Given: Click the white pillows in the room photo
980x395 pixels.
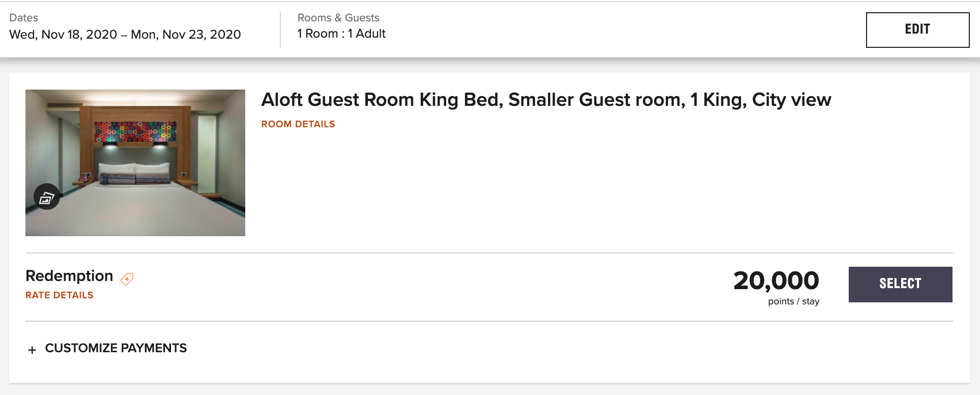Looking at the screenshot, I should (x=134, y=170).
